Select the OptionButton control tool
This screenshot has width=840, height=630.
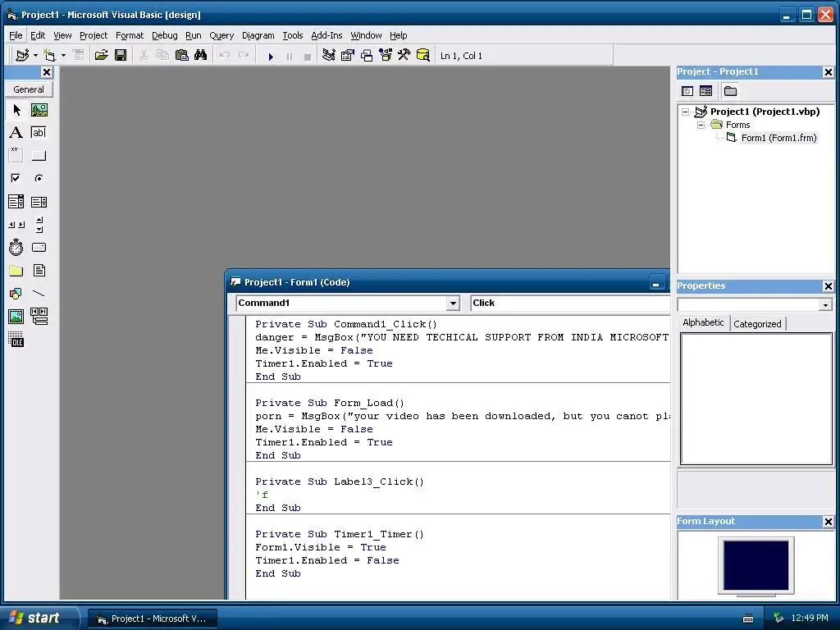tap(39, 178)
